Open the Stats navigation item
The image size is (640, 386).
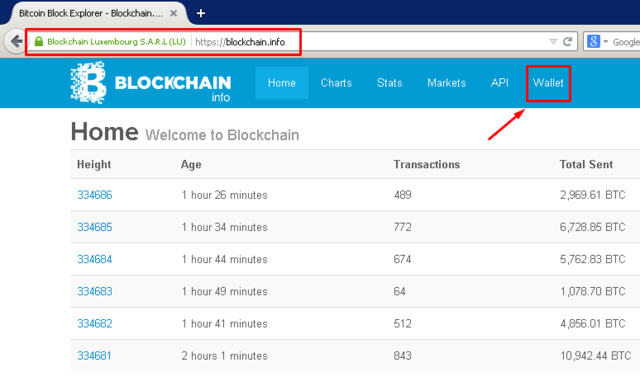[389, 83]
